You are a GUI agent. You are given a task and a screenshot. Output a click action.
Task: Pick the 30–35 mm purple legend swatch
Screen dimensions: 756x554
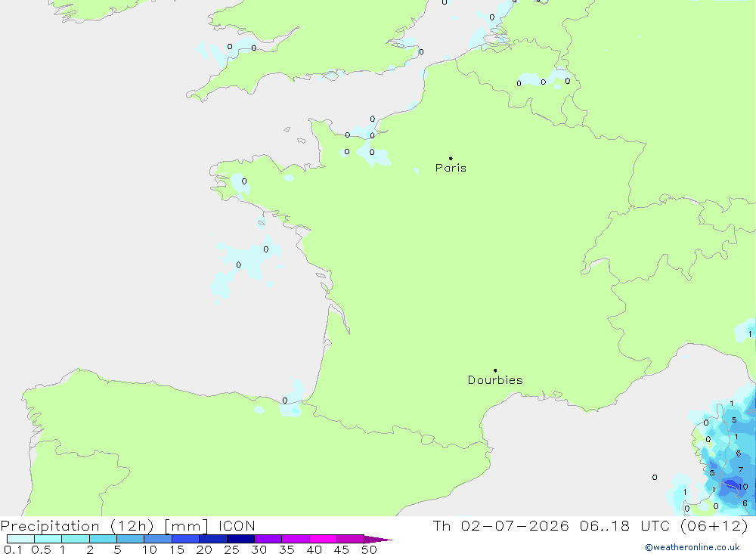click(x=268, y=539)
